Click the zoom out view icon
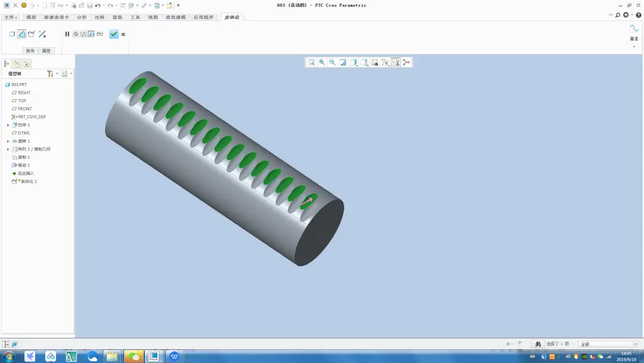Image resolution: width=644 pixels, height=363 pixels. pos(332,62)
